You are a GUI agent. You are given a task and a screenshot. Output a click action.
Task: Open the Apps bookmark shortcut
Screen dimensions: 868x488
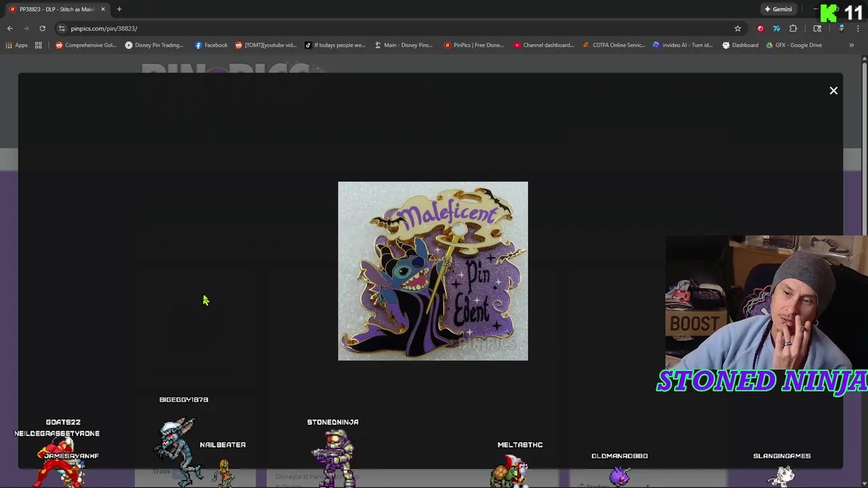tap(16, 45)
